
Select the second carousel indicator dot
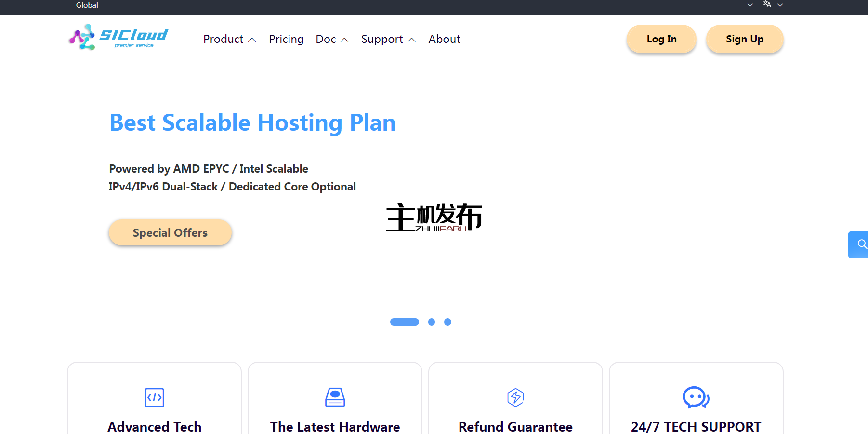pos(431,322)
